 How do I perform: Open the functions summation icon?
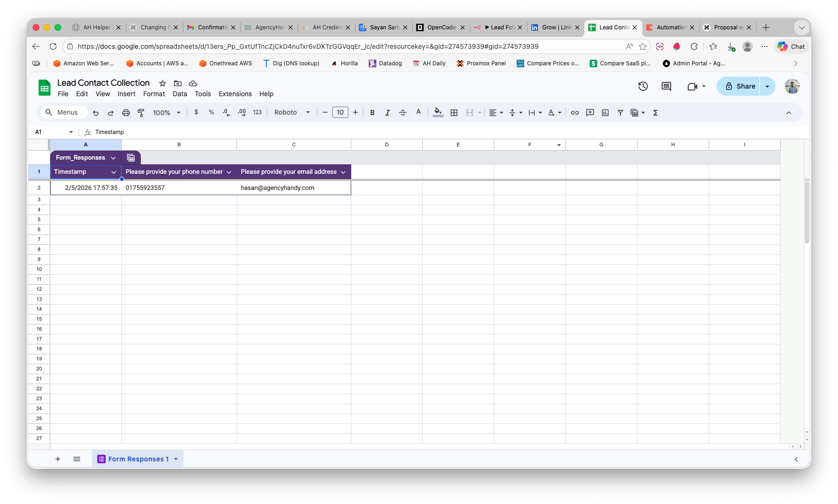click(656, 112)
